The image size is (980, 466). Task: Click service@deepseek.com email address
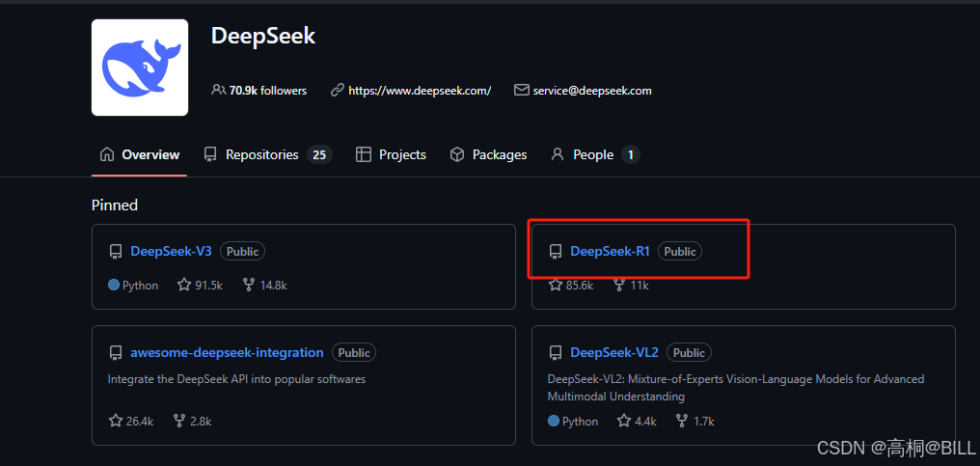pos(592,91)
